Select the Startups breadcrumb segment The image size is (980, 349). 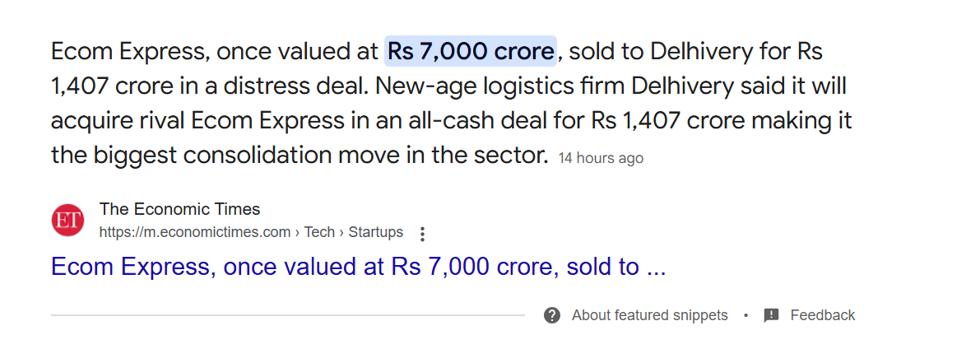[x=375, y=233]
